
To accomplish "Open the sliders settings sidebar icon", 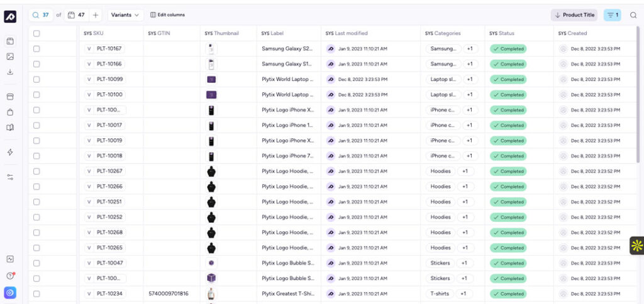I will tap(10, 177).
